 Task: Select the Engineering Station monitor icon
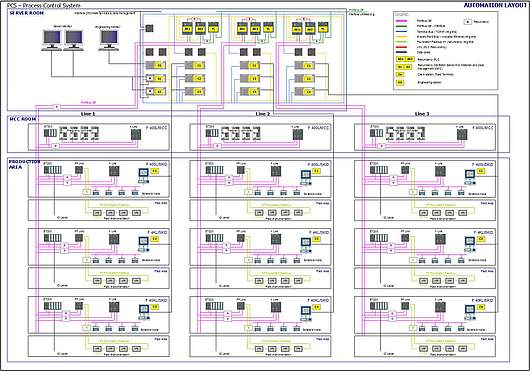pos(109,40)
